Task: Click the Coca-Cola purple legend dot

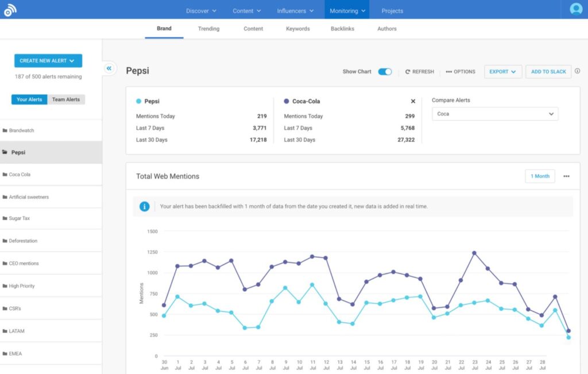Action: click(285, 101)
